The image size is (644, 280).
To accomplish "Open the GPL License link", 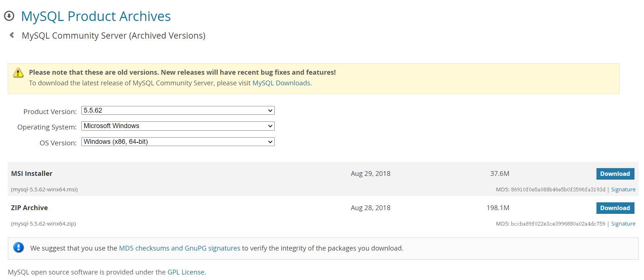I will coord(186,272).
